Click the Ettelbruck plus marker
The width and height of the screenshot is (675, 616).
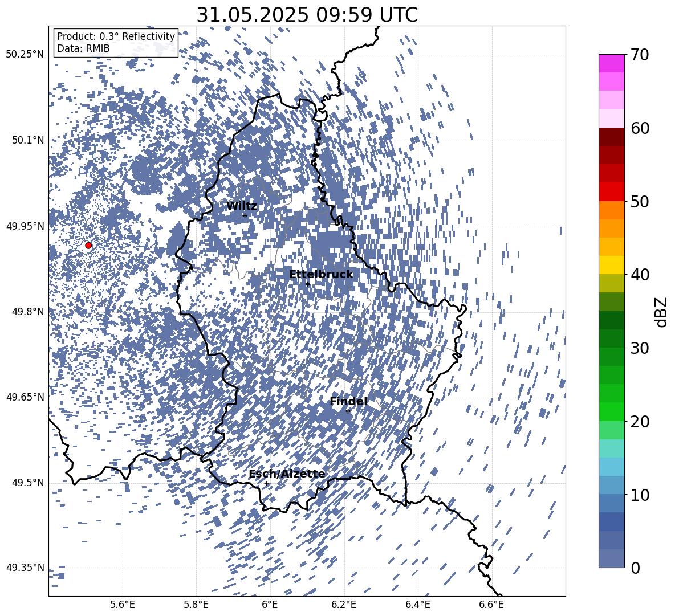pyautogui.click(x=307, y=284)
